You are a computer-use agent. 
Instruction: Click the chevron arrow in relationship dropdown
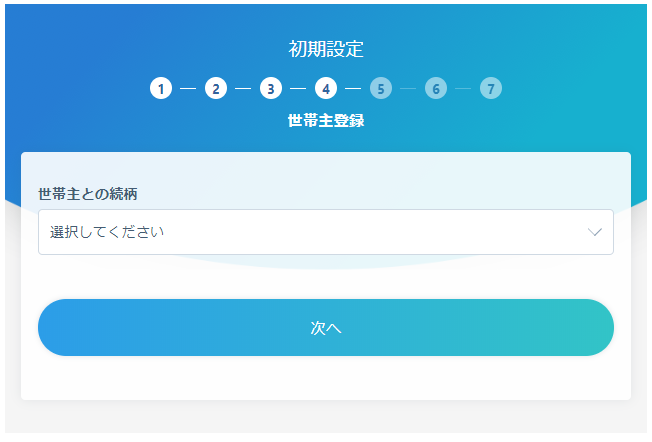[595, 232]
